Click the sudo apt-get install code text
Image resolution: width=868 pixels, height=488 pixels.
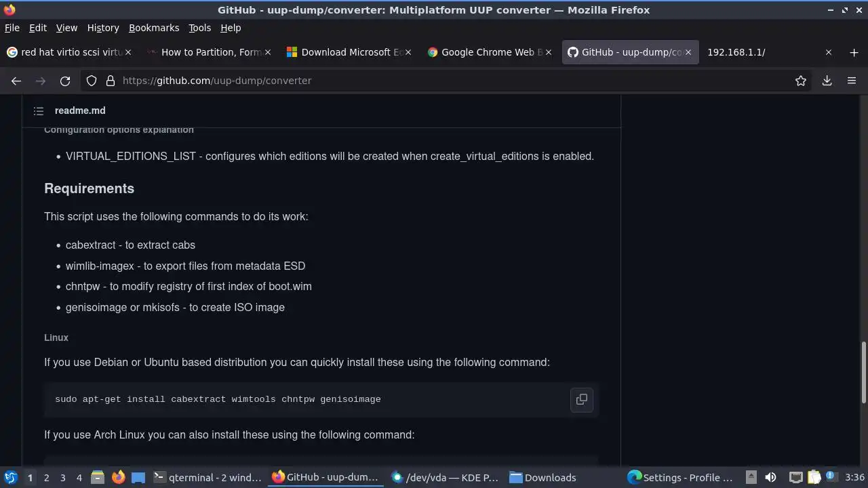(x=218, y=399)
